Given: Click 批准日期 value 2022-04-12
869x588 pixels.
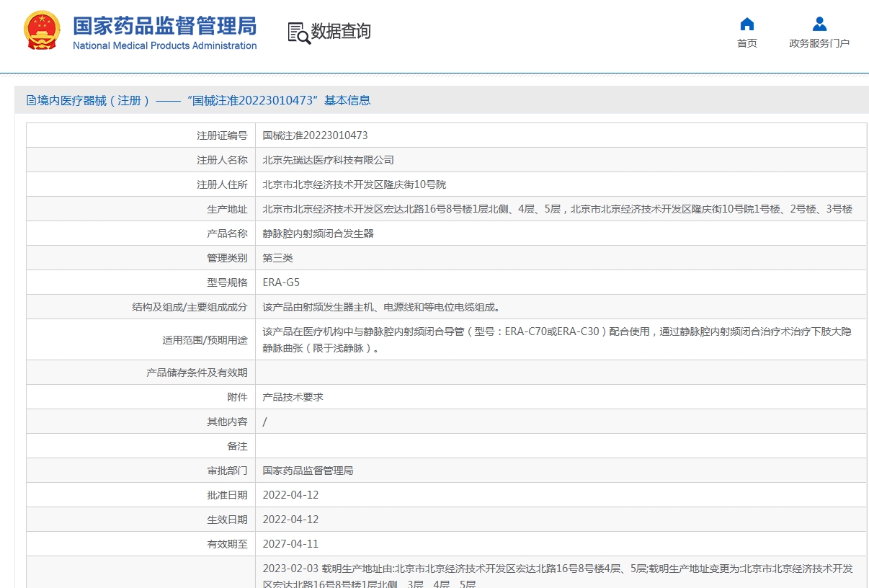Looking at the screenshot, I should [290, 495].
